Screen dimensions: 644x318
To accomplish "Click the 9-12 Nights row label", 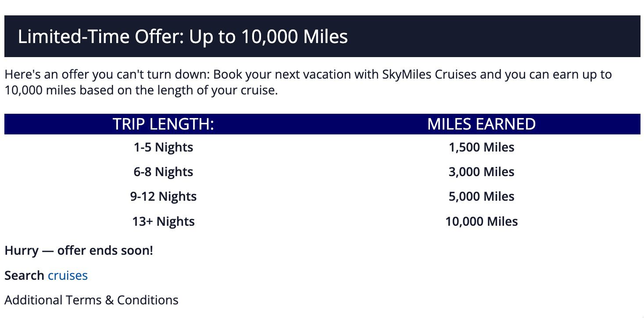I will (163, 196).
